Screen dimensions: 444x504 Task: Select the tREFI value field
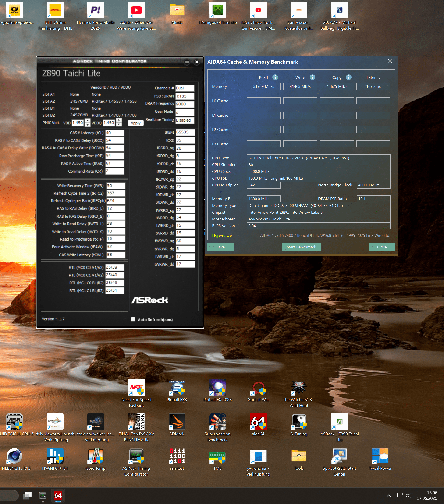point(185,132)
